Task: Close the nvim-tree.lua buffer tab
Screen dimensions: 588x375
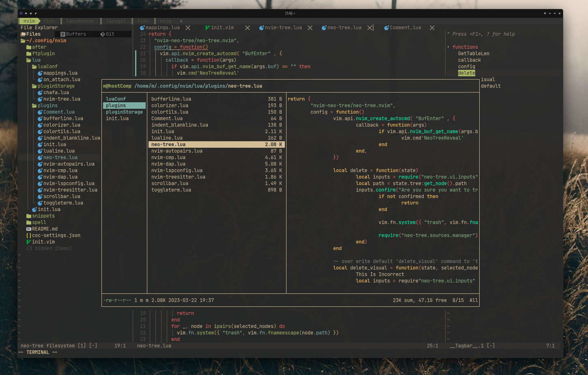Action: pos(310,28)
